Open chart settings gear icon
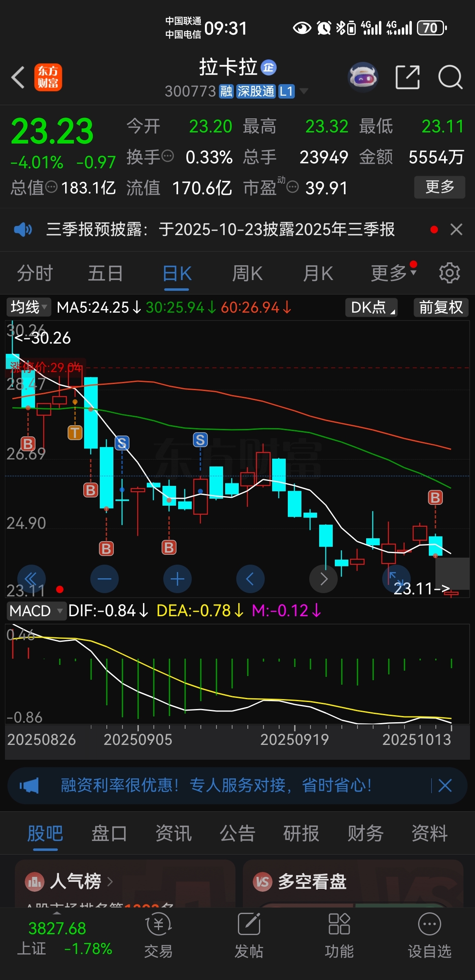475x980 pixels. pyautogui.click(x=449, y=273)
